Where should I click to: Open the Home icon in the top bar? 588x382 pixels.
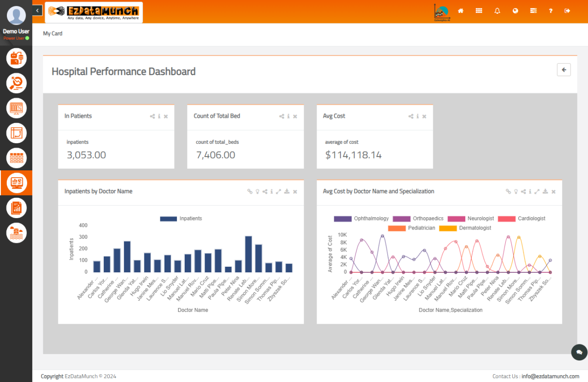click(460, 10)
